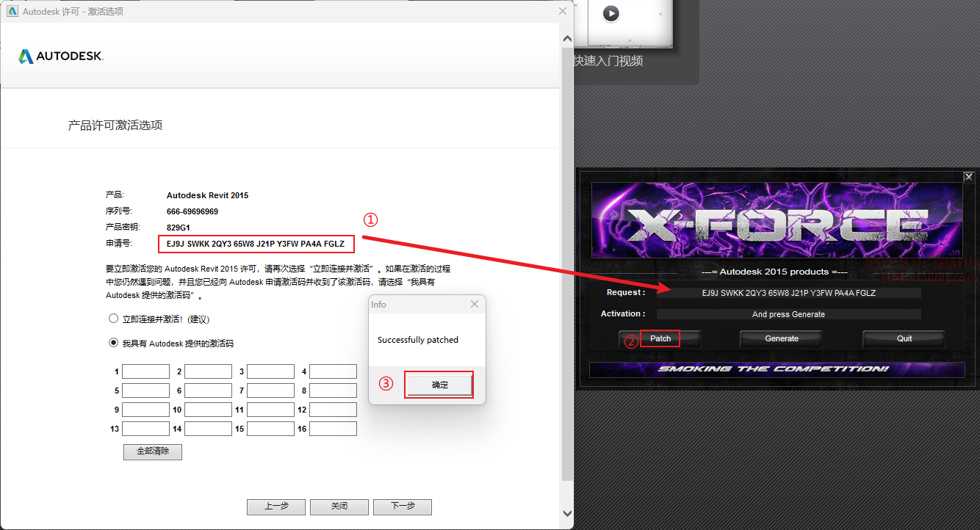
Task: Click the license window scrollbar down arrow
Action: point(566,513)
